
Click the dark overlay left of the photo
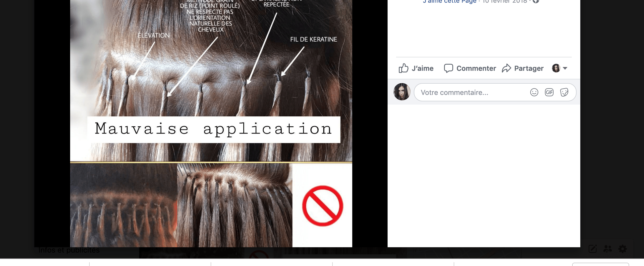[52, 123]
